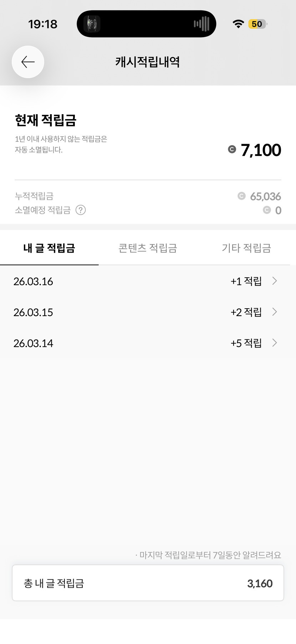
Task: Tap the coin icon beside 65,036
Action: (241, 196)
